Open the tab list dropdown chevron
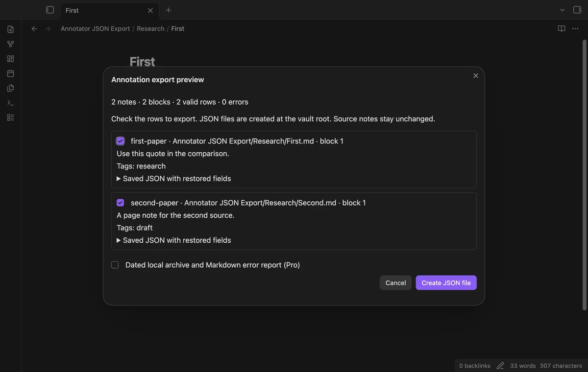The height and width of the screenshot is (372, 588). [563, 10]
